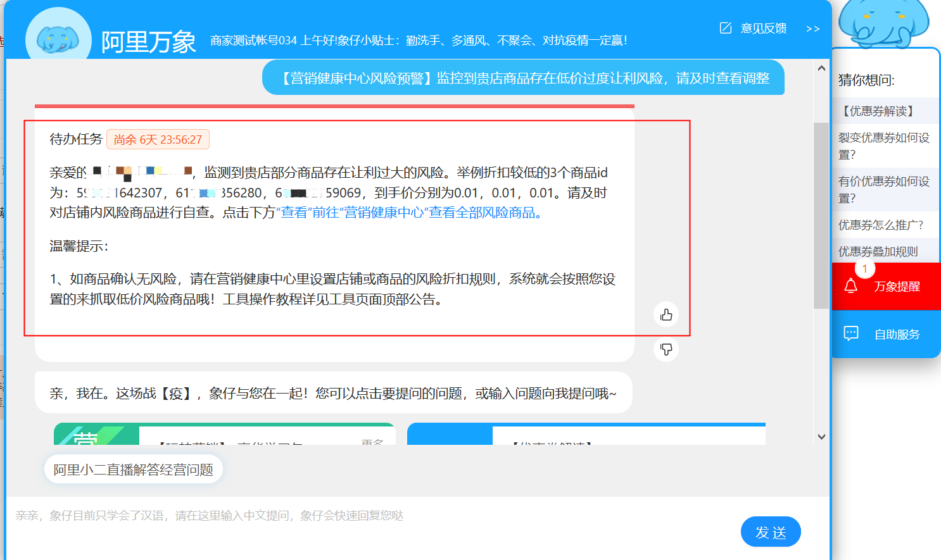The width and height of the screenshot is (941, 560).
Task: Click the 阿里万象 title text
Action: 149,42
